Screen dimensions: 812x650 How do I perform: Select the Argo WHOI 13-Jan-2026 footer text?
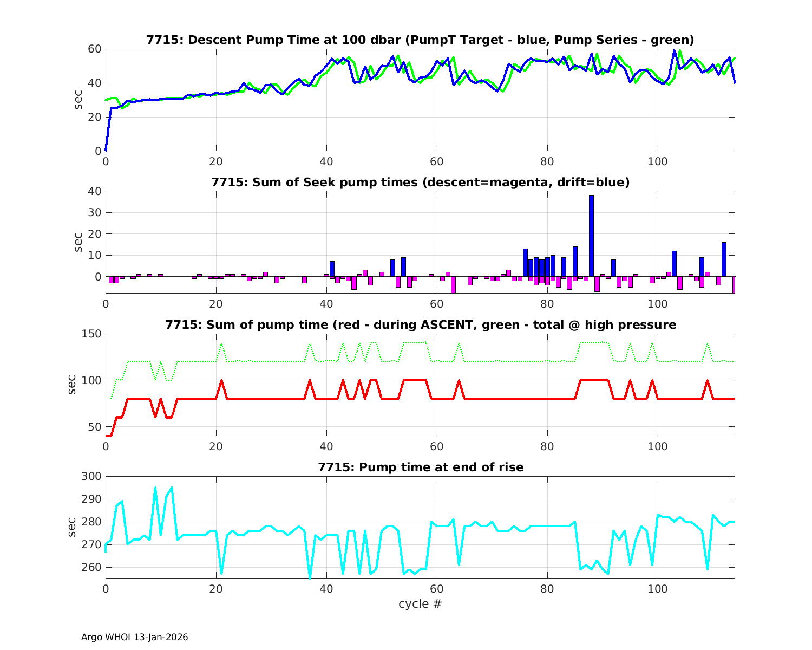tap(134, 637)
